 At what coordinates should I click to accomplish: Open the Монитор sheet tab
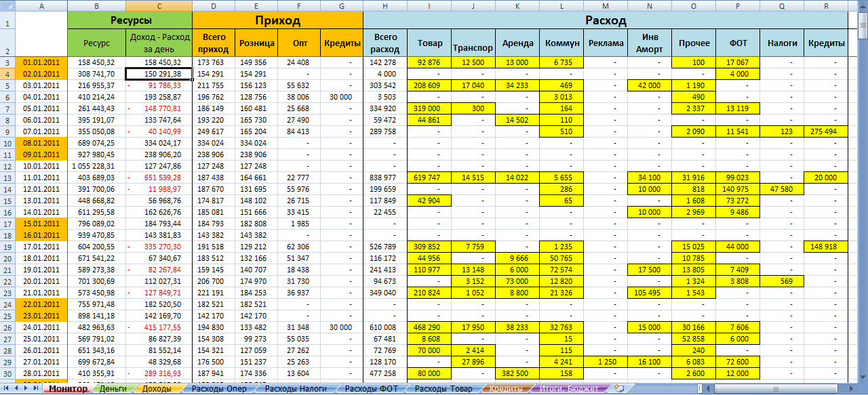tap(68, 389)
